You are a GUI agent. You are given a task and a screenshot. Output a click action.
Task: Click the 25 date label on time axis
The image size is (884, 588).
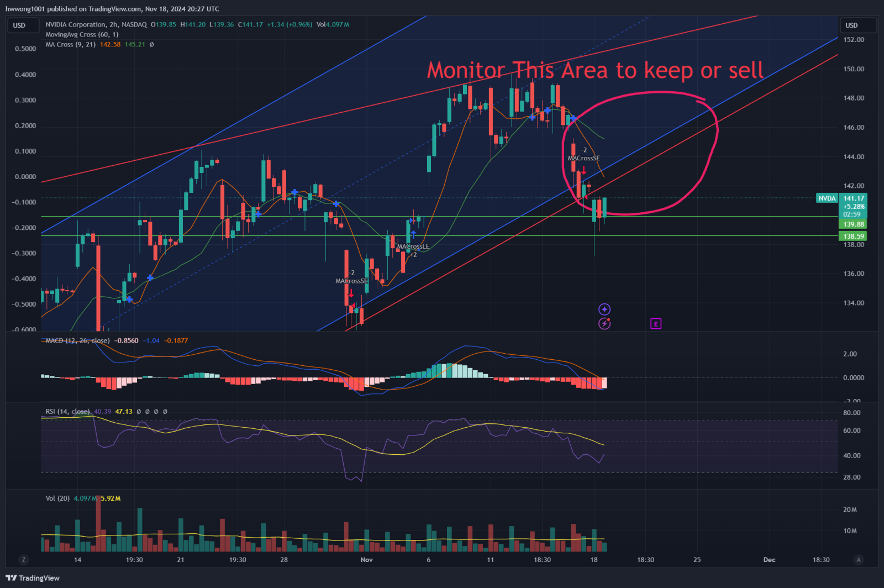697,560
